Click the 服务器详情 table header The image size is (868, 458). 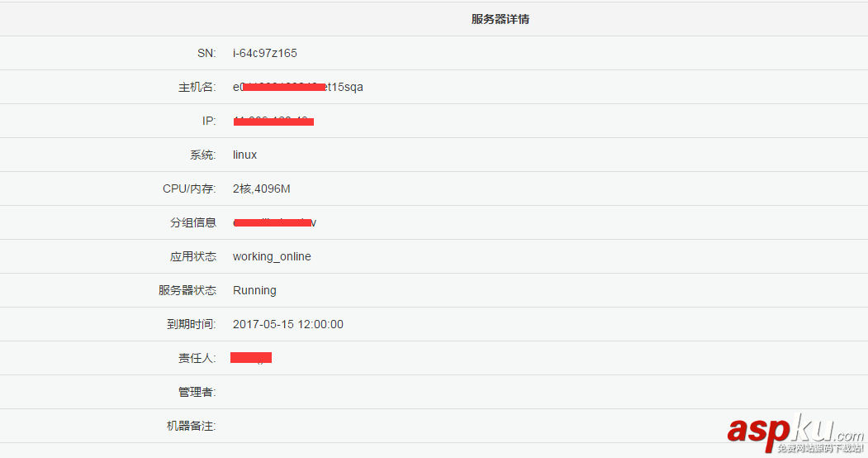500,19
